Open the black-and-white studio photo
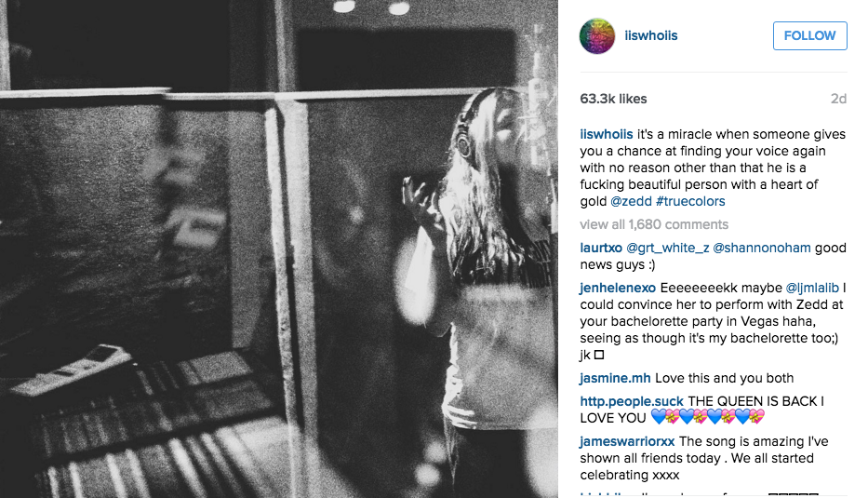Screen dimensions: 868x498 point(279,249)
